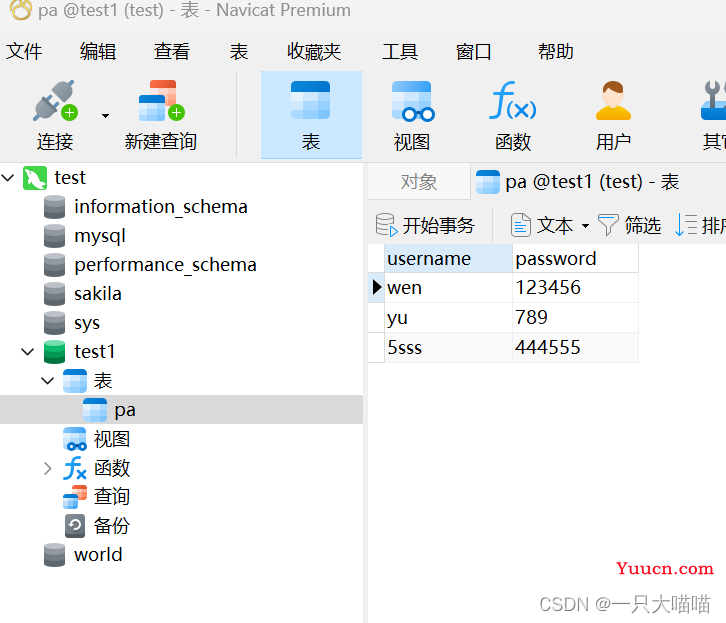
Task: Select the Table (表) toolbar button
Action: tap(311, 115)
